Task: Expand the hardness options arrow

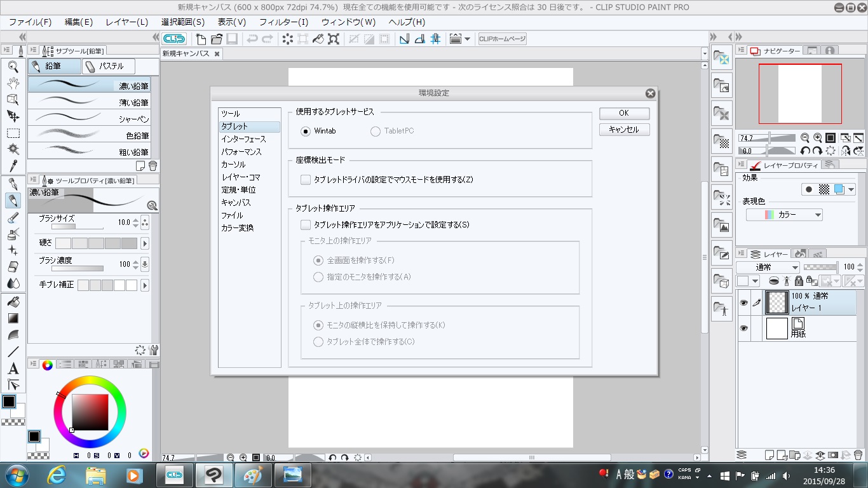Action: [145, 243]
